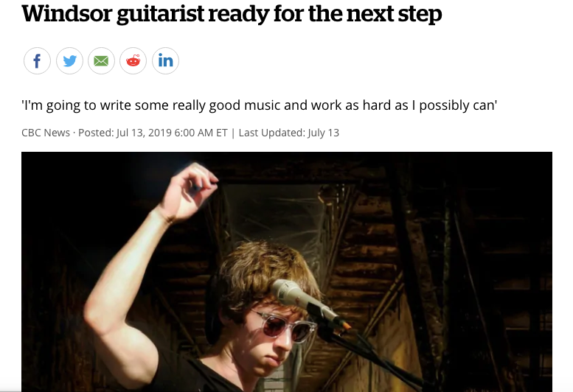Click 'next step' in the headline
The image size is (573, 392).
tap(394, 14)
